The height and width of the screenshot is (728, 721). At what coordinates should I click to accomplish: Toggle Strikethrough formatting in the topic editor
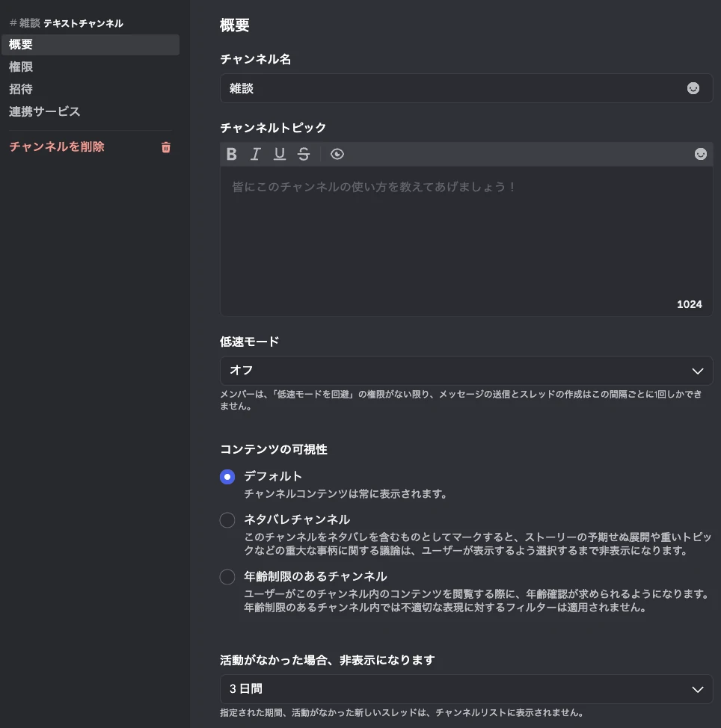click(304, 154)
